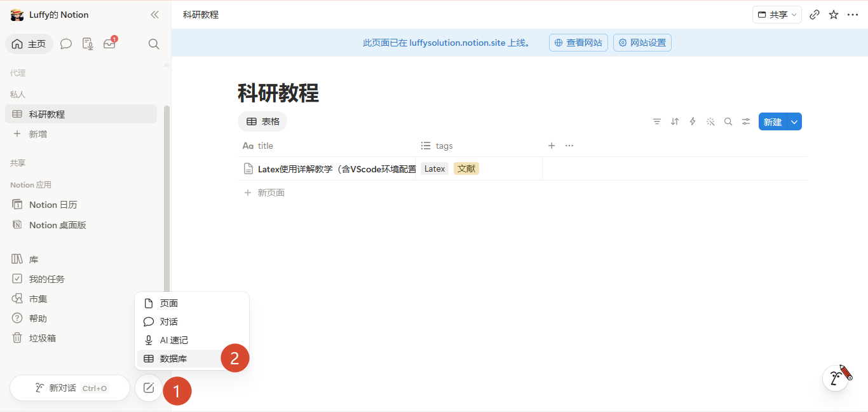This screenshot has height=412, width=868.
Task: Click the compose new item pencil icon
Action: 149,388
